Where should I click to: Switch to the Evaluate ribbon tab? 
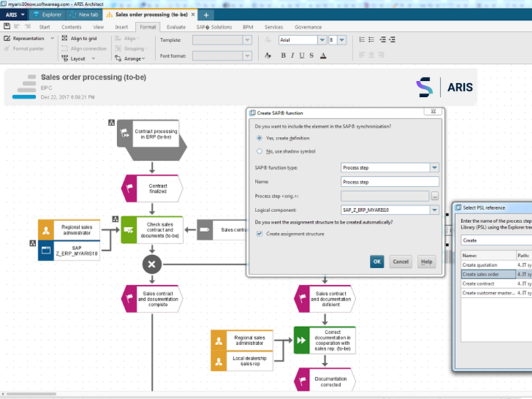(x=176, y=27)
